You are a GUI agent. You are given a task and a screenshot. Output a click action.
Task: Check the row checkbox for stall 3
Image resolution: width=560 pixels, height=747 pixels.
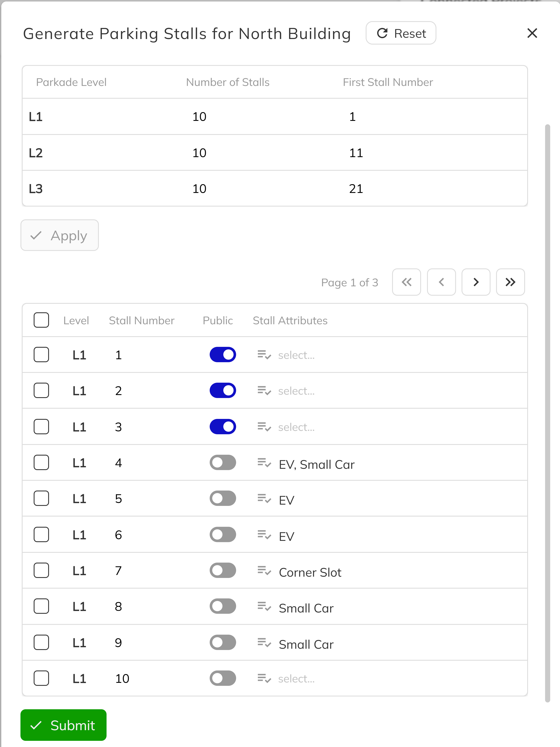41,426
